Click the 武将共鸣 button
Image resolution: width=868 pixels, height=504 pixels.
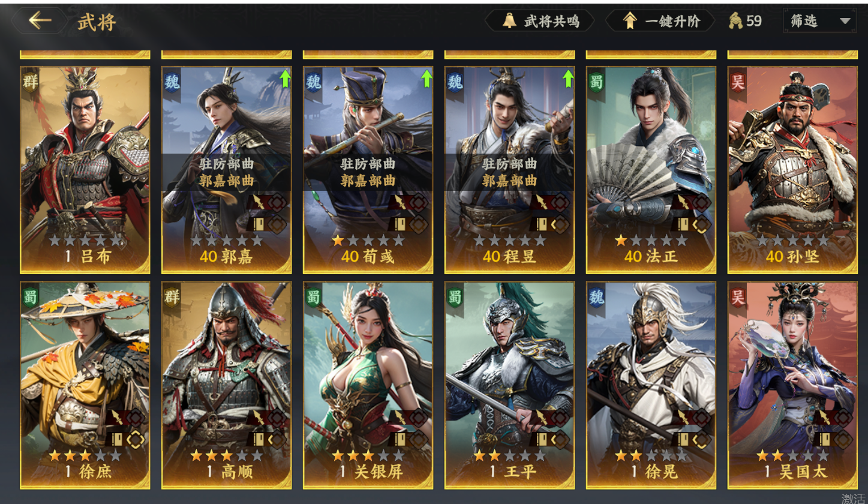click(x=539, y=21)
